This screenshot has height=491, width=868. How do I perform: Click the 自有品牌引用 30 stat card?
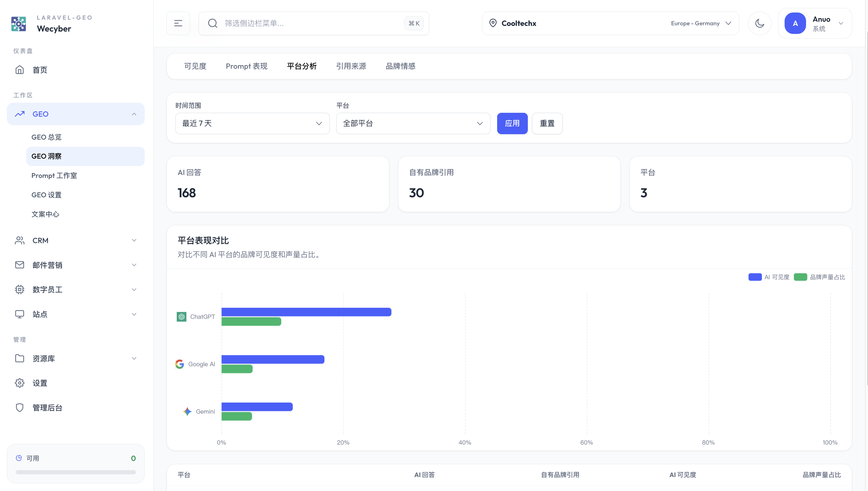pyautogui.click(x=509, y=184)
